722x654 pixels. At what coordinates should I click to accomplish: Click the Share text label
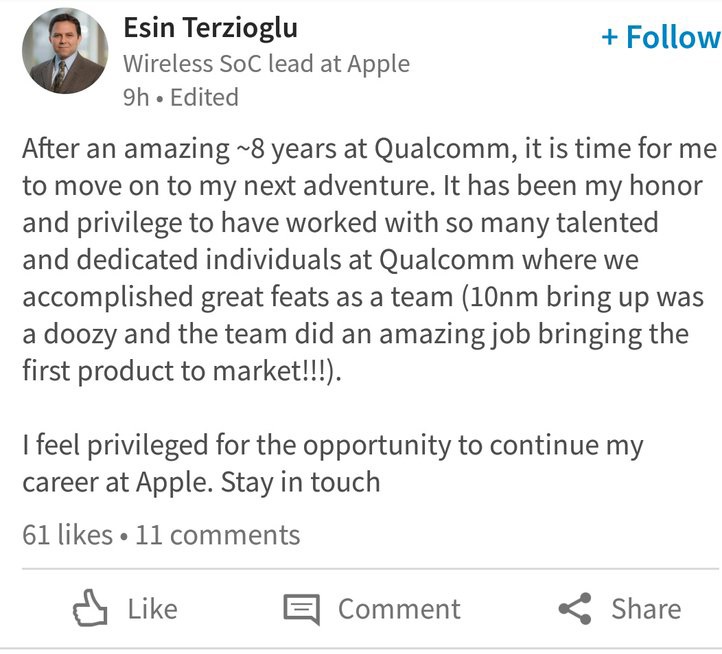646,609
